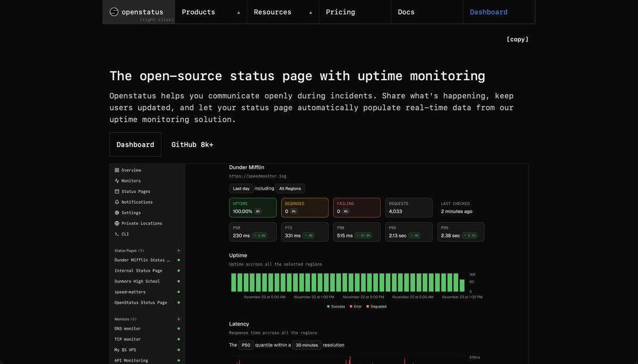Select the DNS monitor row
Image resolution: width=638 pixels, height=364 pixels.
(x=147, y=328)
